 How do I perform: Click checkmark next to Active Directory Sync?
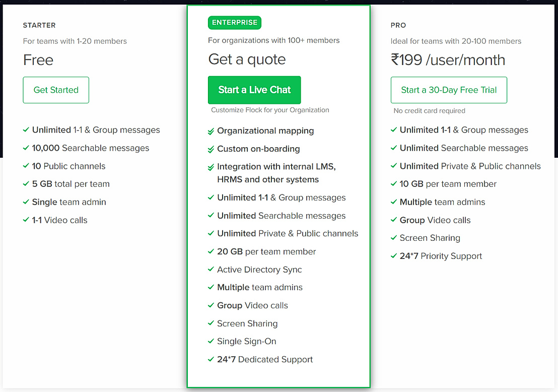coord(211,270)
